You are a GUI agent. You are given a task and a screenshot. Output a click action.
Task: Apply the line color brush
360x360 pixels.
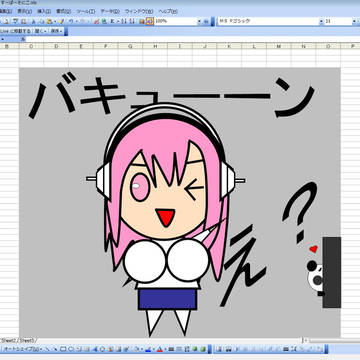tap(148, 349)
